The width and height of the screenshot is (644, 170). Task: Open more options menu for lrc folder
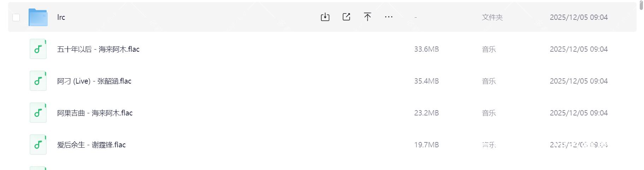[389, 17]
